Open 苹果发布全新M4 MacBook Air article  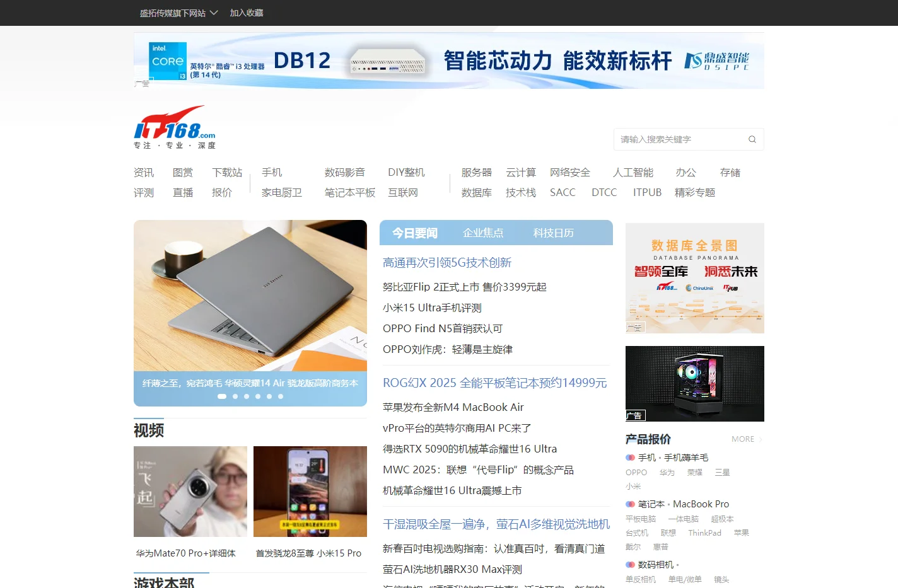(x=453, y=407)
